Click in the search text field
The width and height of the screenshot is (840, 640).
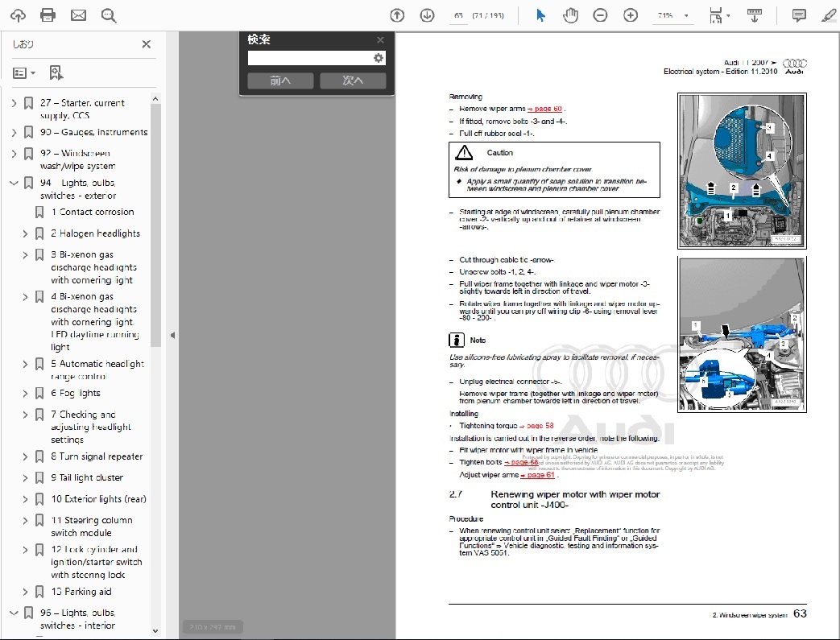click(x=309, y=58)
